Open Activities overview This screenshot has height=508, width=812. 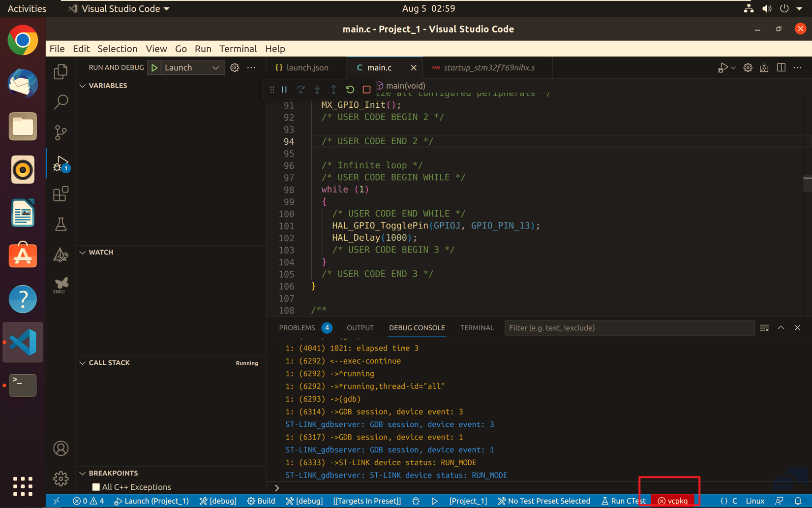[x=27, y=9]
